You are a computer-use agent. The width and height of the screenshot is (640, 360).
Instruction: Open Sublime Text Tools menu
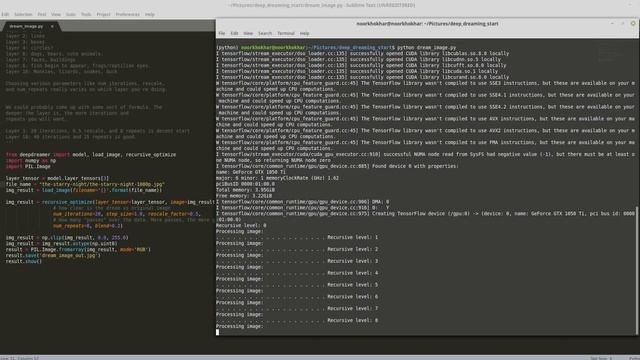86,14
